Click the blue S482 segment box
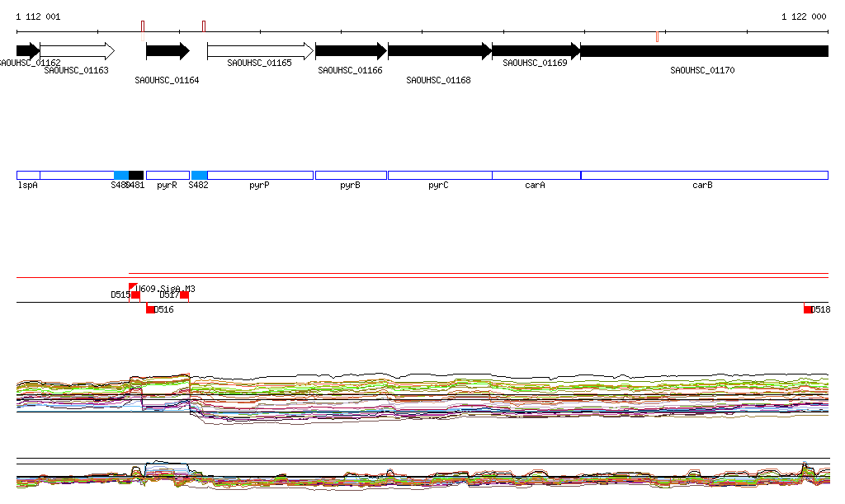This screenshot has width=845, height=504. (x=199, y=175)
